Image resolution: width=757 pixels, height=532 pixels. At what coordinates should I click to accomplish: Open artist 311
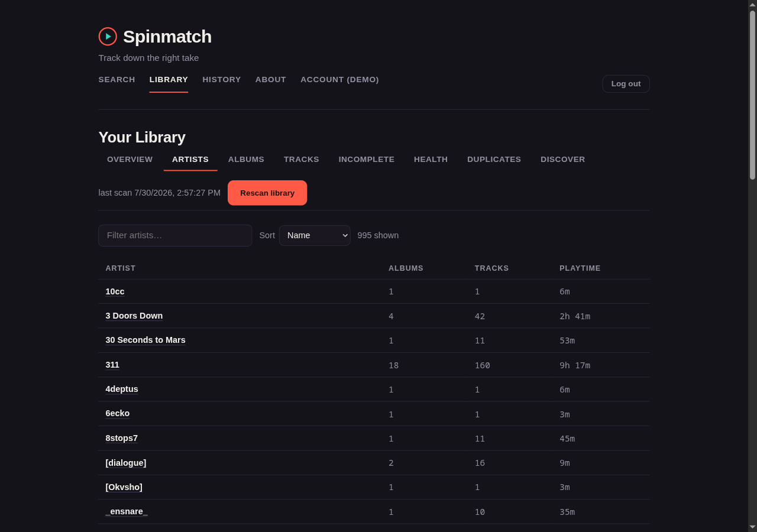112,365
